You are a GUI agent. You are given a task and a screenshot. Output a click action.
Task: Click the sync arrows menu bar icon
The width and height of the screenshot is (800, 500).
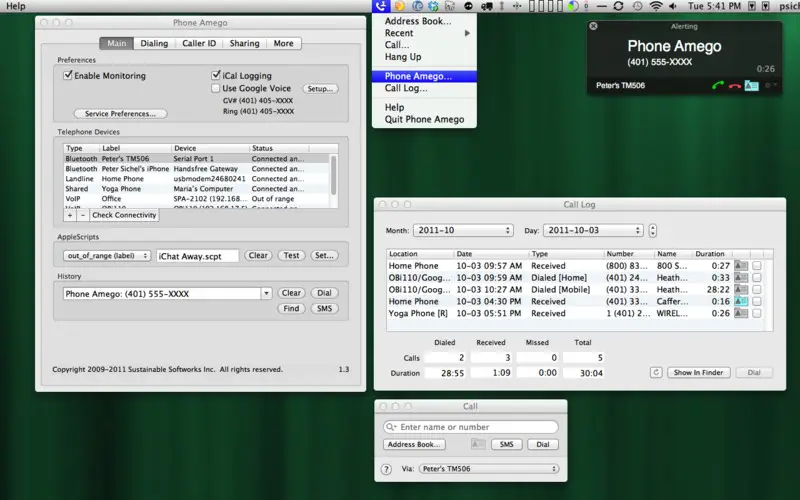coord(618,6)
